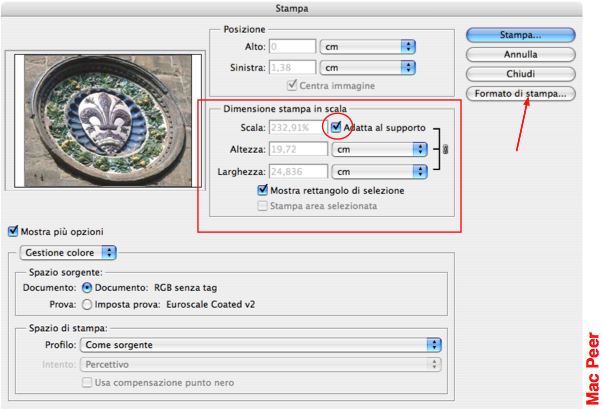Click the Larghezza value field
Image resolution: width=603 pixels, height=409 pixels.
(298, 171)
